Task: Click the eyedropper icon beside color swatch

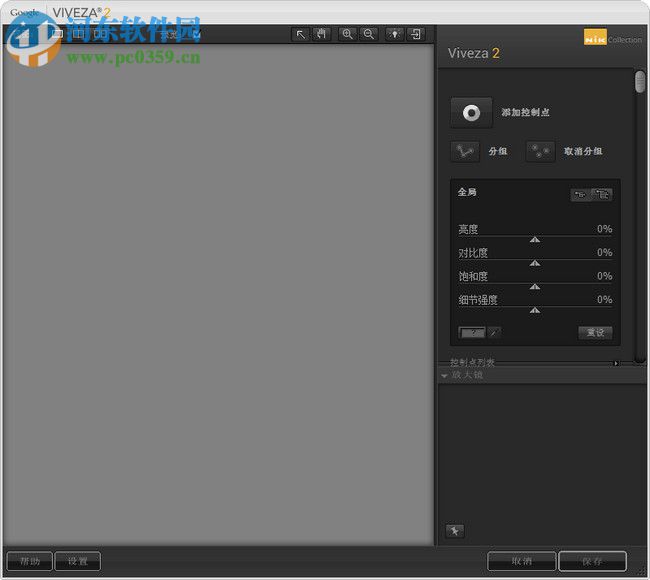Action: pyautogui.click(x=493, y=332)
